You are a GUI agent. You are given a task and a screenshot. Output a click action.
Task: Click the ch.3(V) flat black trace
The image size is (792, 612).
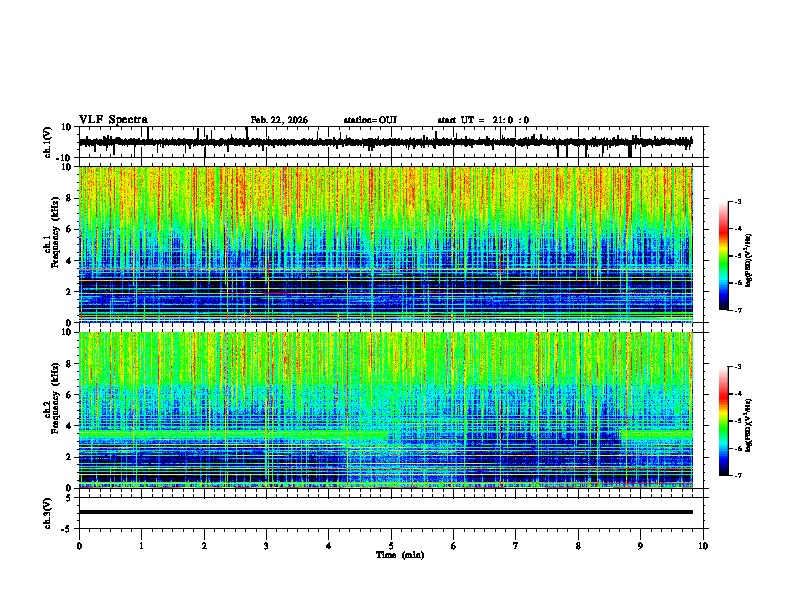coord(386,512)
